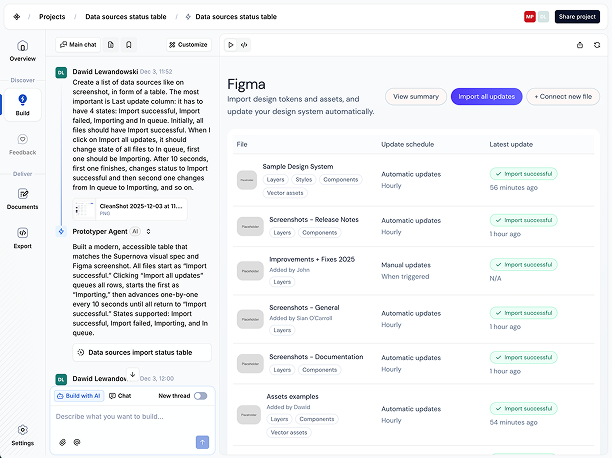Open the Documents sidebar section
Image resolution: width=612 pixels, height=458 pixels.
pos(23,199)
